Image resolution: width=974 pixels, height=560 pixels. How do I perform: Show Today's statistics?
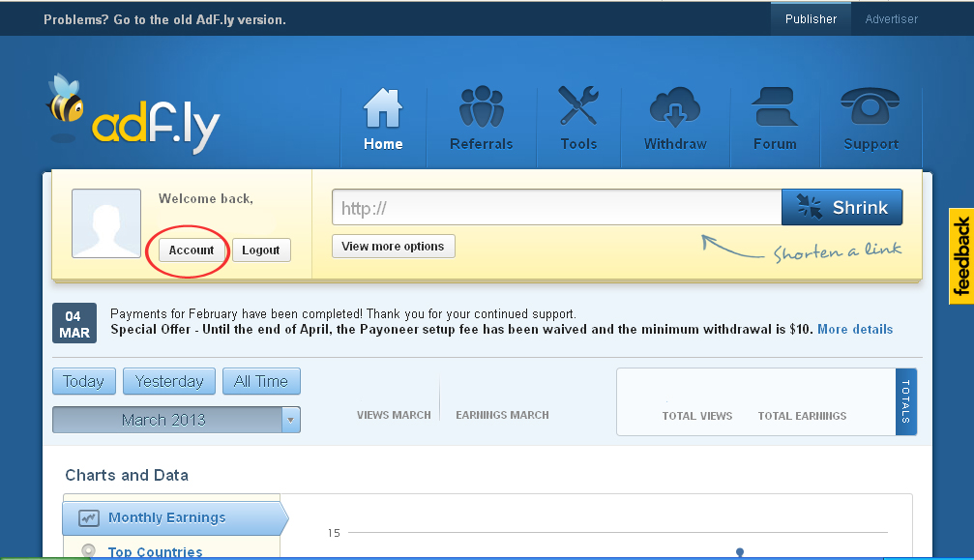84,381
